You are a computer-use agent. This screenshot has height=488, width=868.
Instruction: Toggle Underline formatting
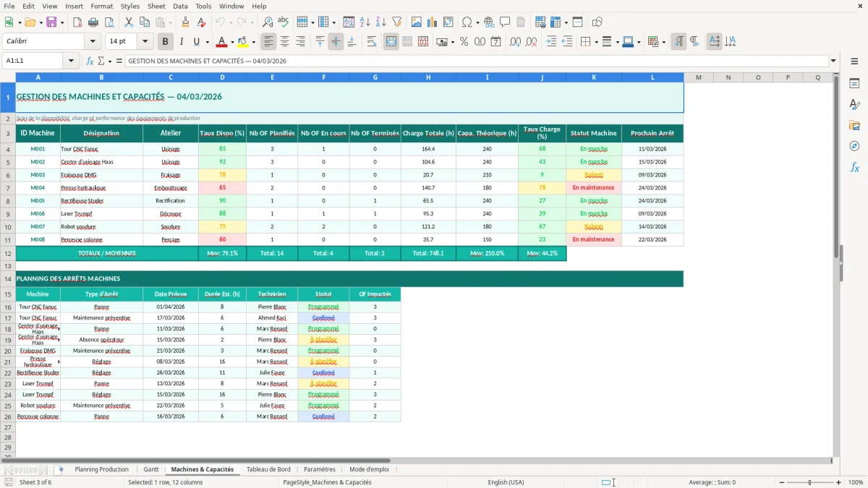point(196,42)
